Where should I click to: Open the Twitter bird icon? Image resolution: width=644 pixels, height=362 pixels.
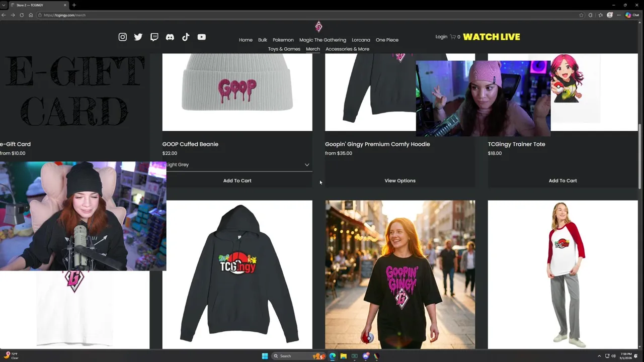138,37
